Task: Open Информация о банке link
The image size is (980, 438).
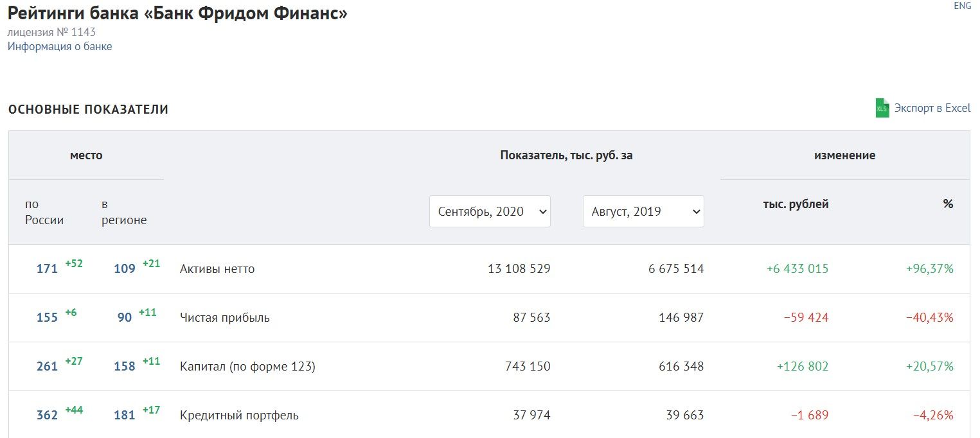Action: [x=60, y=46]
